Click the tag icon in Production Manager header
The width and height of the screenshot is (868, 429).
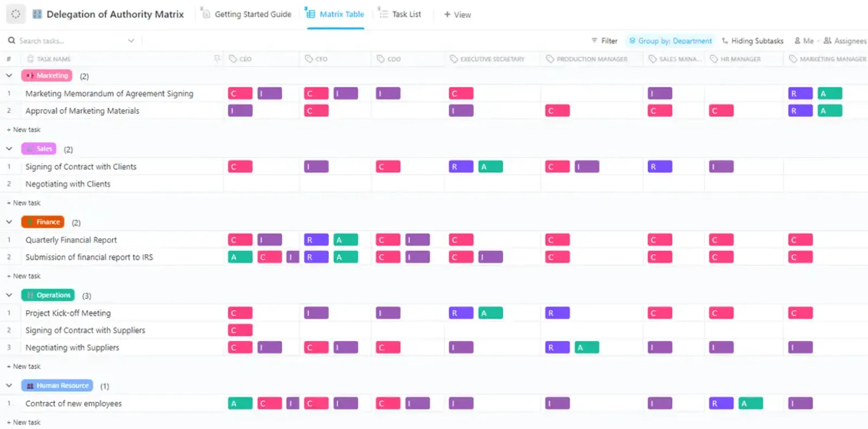click(550, 59)
